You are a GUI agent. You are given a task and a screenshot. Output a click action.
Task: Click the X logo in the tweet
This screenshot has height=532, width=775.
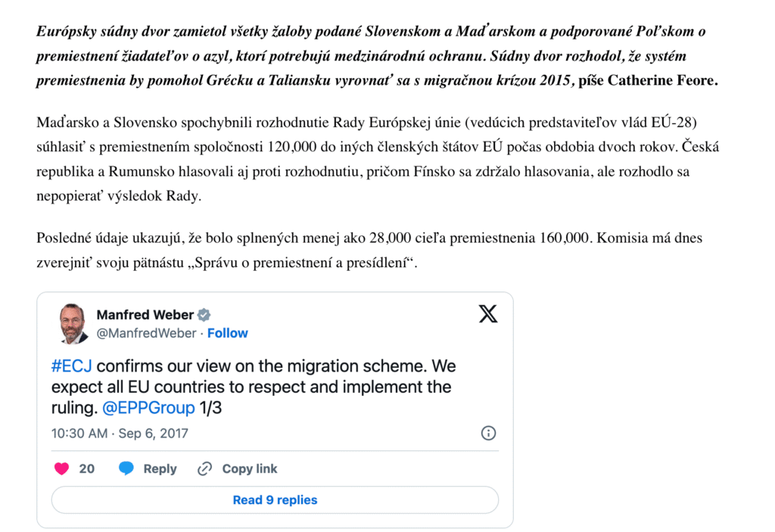click(488, 314)
